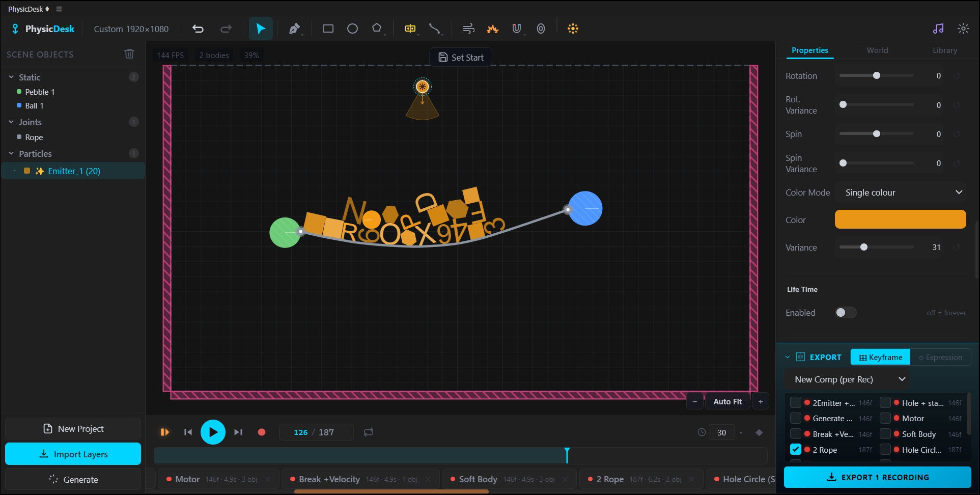Switch to the Properties tab
980x495 pixels.
[809, 50]
